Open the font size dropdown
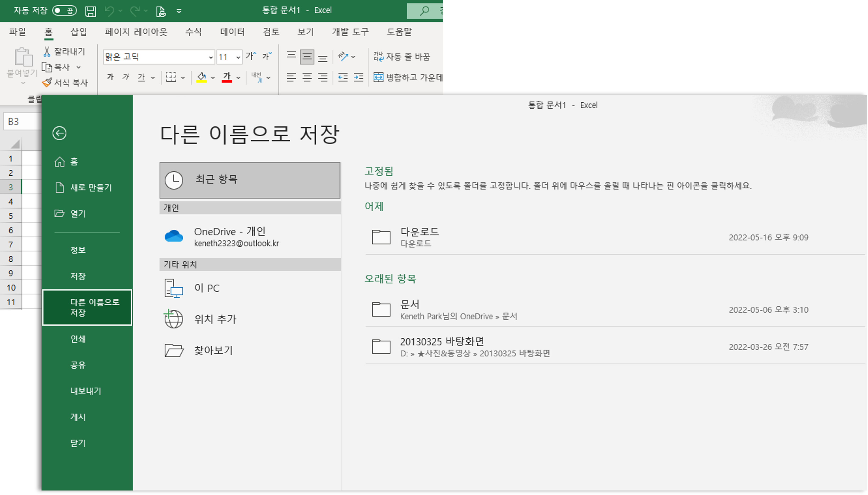Screen dimensions: 868x495 tap(238, 57)
